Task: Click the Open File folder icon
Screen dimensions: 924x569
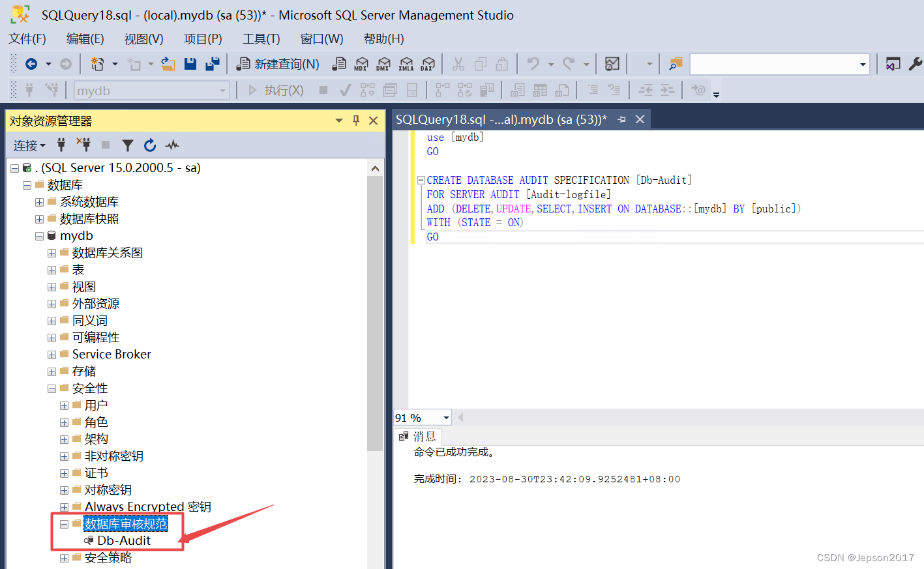Action: click(x=168, y=64)
